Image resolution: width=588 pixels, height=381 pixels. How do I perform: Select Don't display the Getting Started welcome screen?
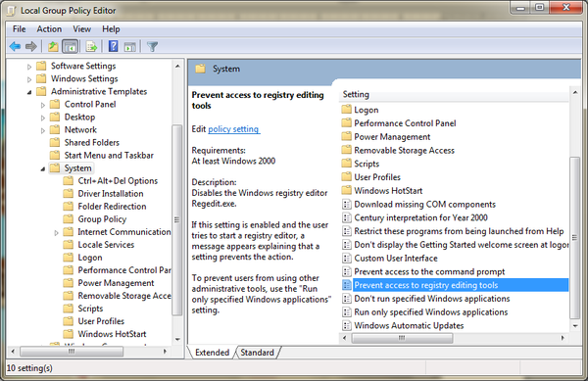pos(462,245)
